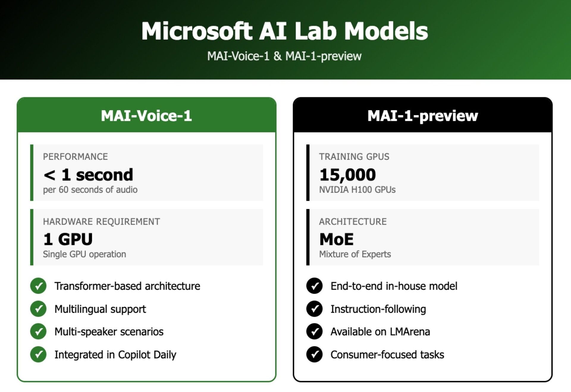
Task: Click the black checkmark beside Available on LMArena
Action: [314, 331]
